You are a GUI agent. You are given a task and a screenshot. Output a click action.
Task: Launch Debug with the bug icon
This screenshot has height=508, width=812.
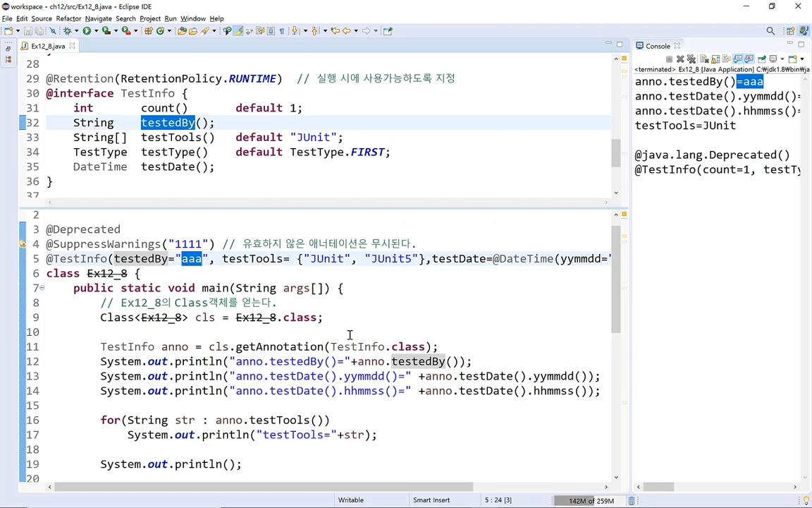pyautogui.click(x=68, y=31)
